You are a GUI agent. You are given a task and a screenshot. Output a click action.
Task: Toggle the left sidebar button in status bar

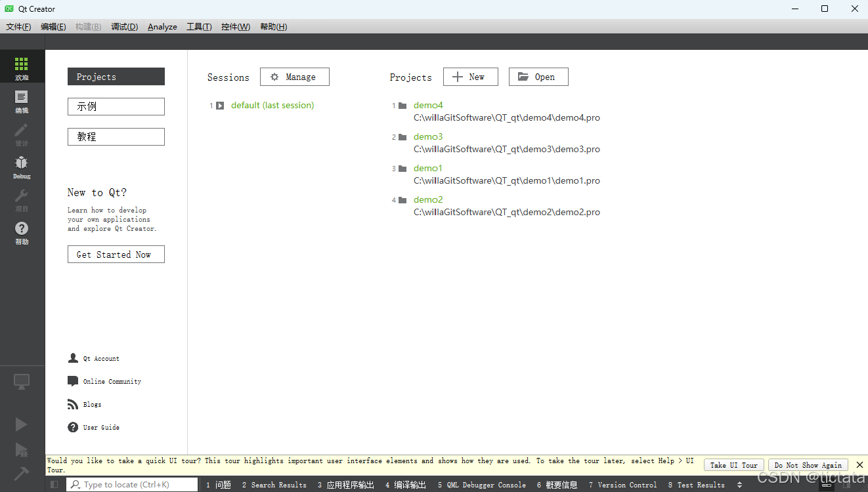click(54, 485)
